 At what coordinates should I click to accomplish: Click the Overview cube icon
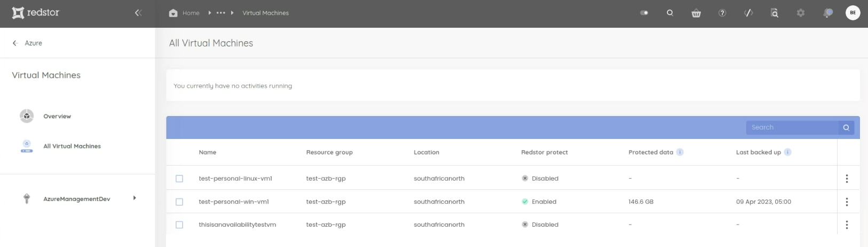click(27, 116)
